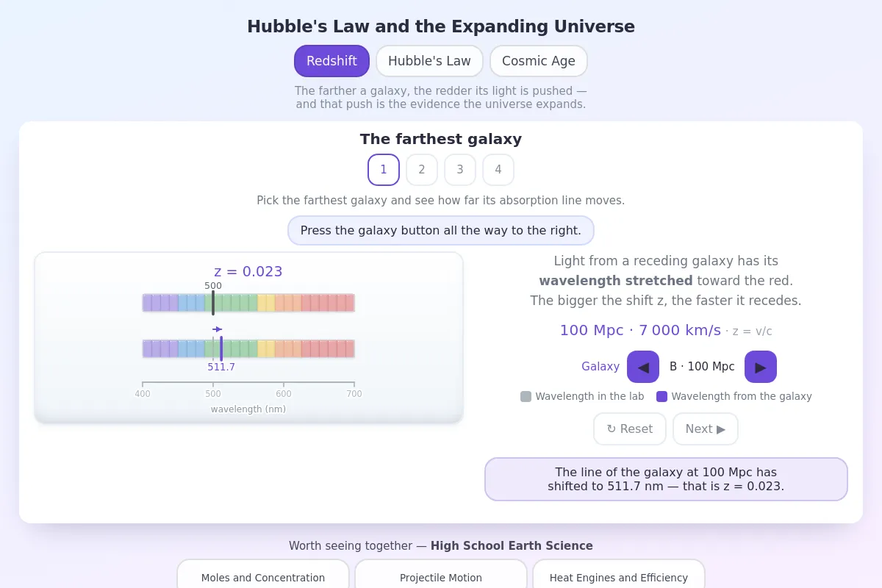This screenshot has width=882, height=588.
Task: Select step 4 of the activity
Action: [x=498, y=170]
